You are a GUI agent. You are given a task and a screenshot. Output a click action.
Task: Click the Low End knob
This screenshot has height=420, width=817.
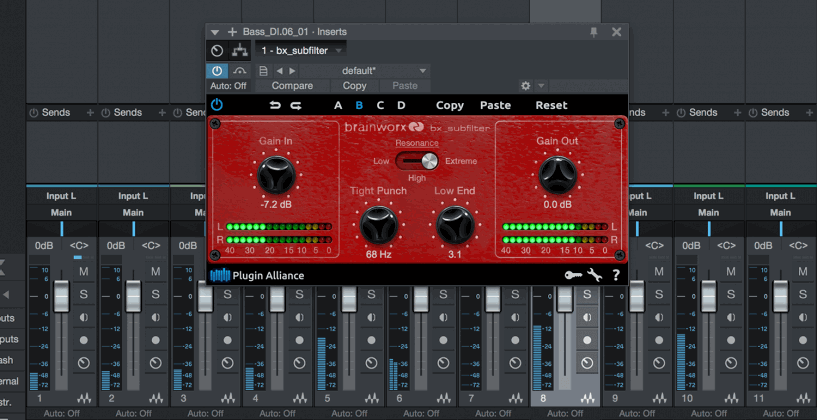pos(455,225)
